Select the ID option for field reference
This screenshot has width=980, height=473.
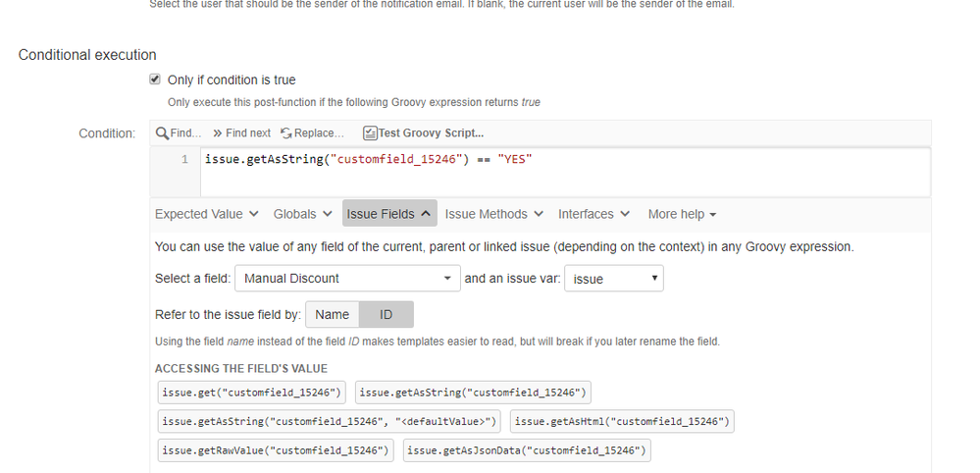click(x=387, y=314)
